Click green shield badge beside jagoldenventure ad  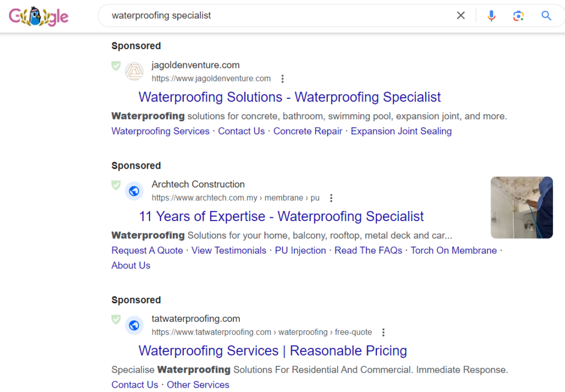click(116, 66)
